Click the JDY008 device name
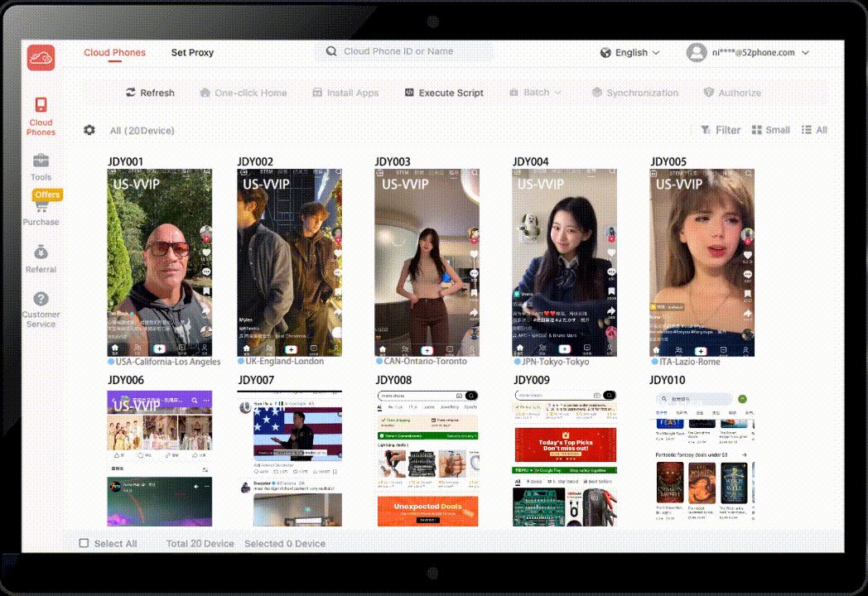 pos(393,380)
